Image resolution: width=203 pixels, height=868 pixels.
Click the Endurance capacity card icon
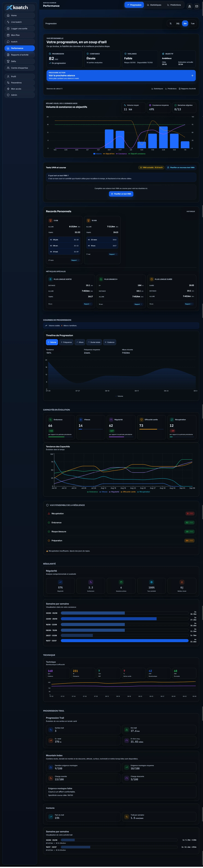coord(51,420)
